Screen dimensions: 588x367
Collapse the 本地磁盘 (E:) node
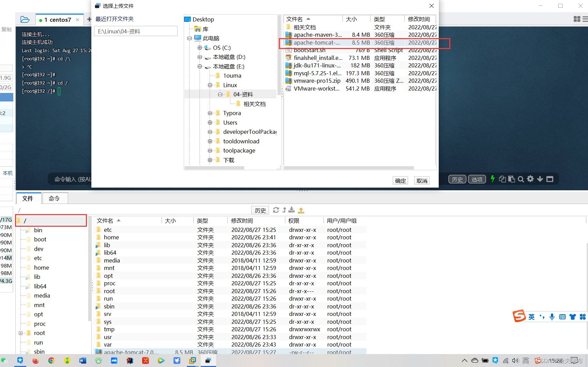pyautogui.click(x=200, y=66)
